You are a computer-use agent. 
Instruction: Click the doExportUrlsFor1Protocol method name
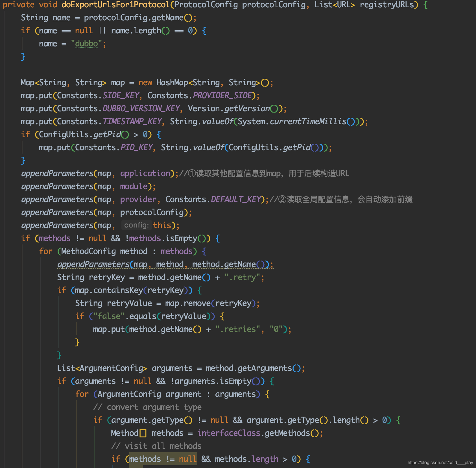pos(116,5)
